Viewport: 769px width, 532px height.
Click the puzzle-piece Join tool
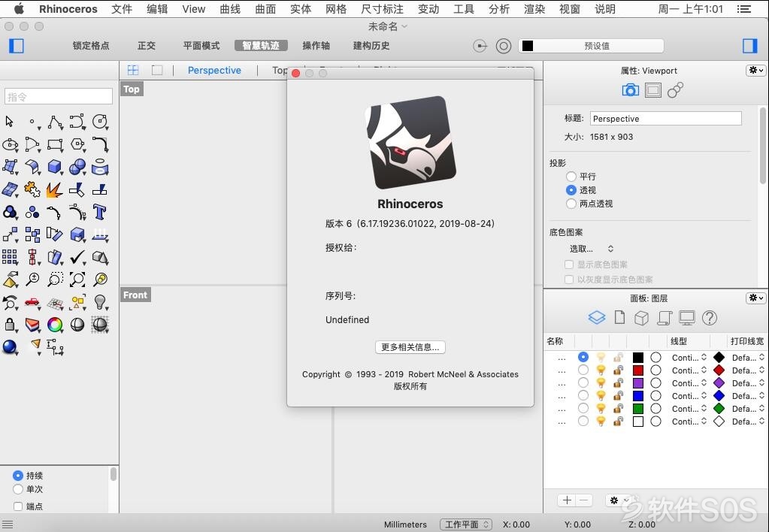coord(32,190)
